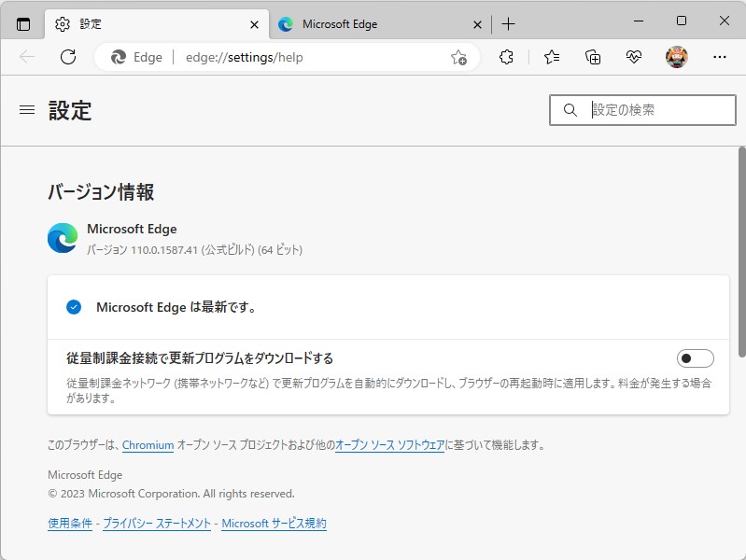Click the バージョン情報 heading
The width and height of the screenshot is (746, 560).
[x=101, y=191]
